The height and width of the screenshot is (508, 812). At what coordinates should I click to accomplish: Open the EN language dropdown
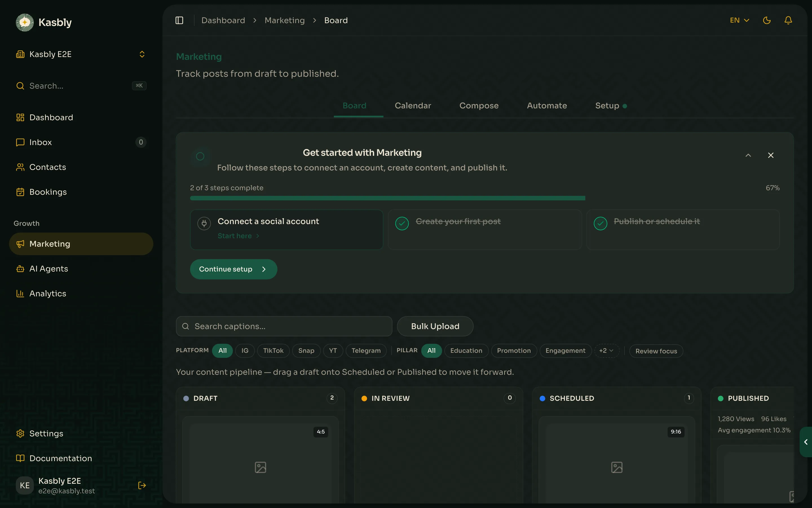coord(740,21)
